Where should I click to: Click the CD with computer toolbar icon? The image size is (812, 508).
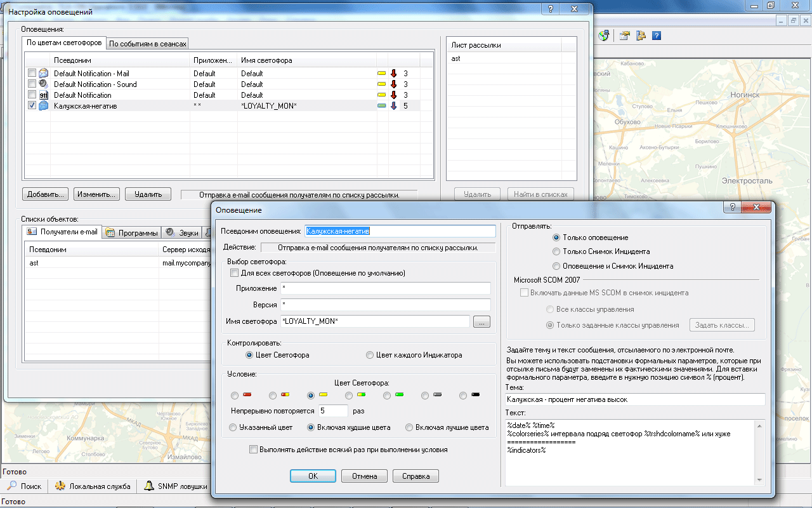tap(603, 36)
